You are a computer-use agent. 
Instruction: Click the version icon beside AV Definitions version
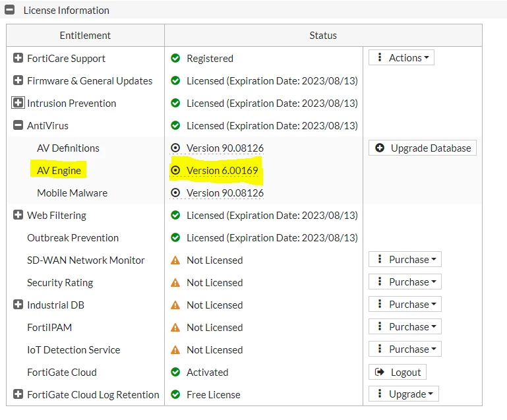point(175,148)
